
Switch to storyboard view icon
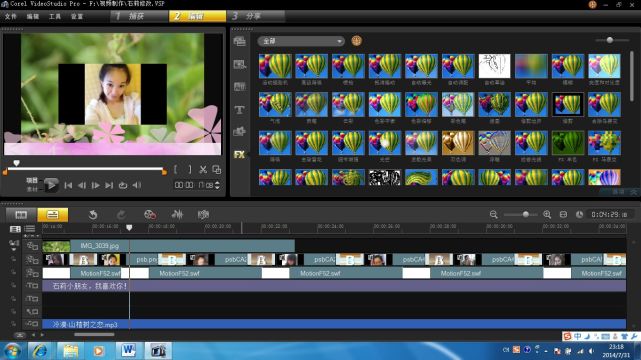(x=21, y=215)
